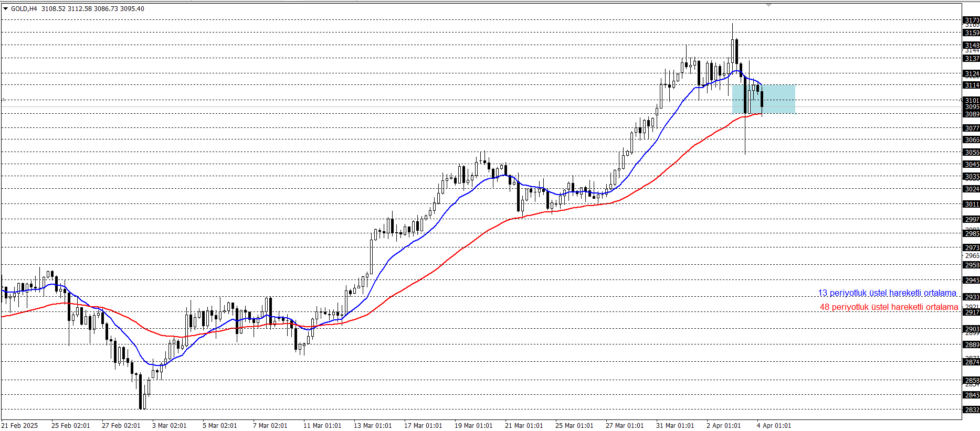Click the 2930 price level label

(972, 297)
